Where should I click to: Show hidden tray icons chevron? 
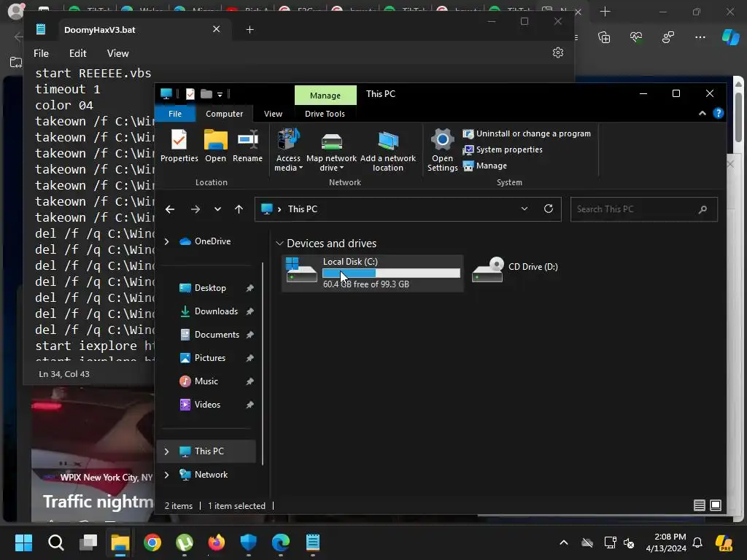564,542
